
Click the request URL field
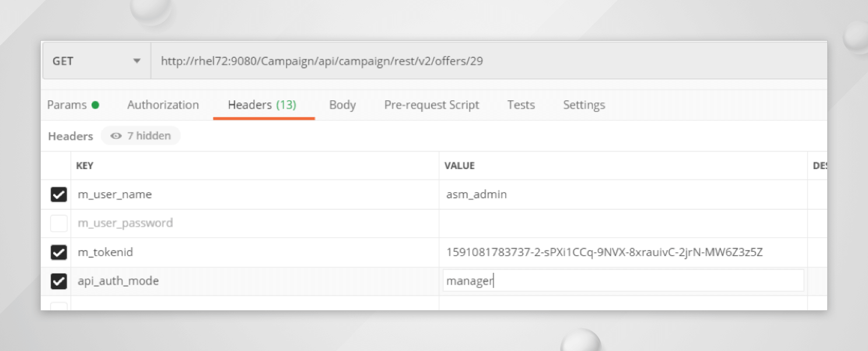click(x=350, y=61)
